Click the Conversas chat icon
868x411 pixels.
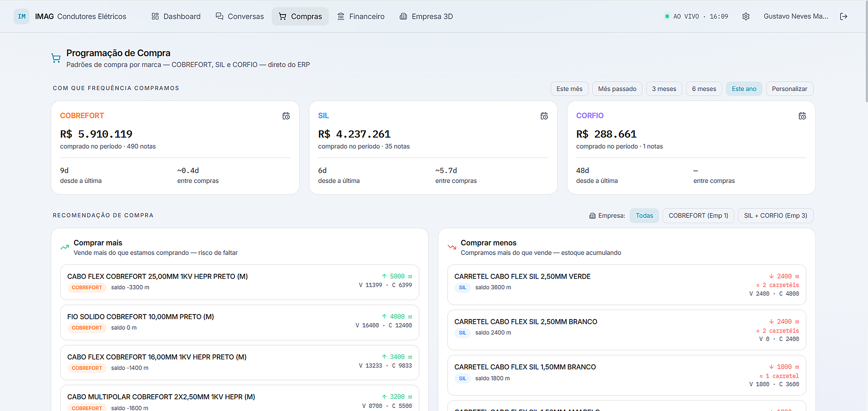(219, 16)
